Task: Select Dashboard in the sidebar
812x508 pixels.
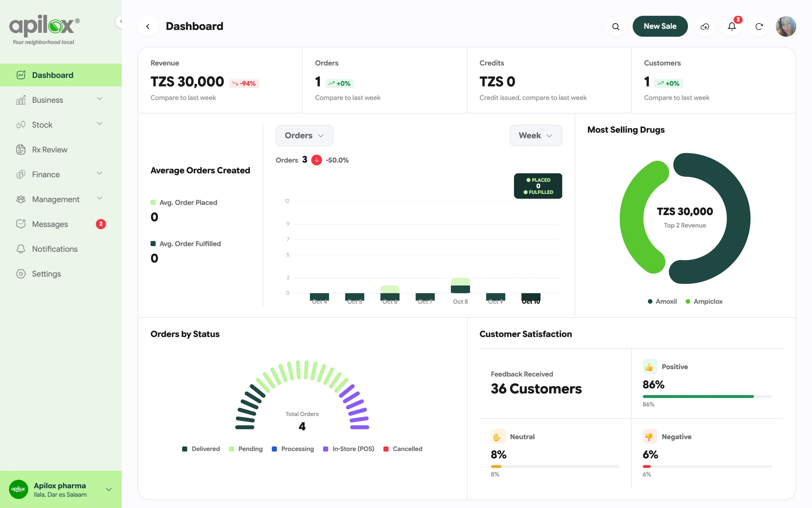Action: [x=61, y=75]
